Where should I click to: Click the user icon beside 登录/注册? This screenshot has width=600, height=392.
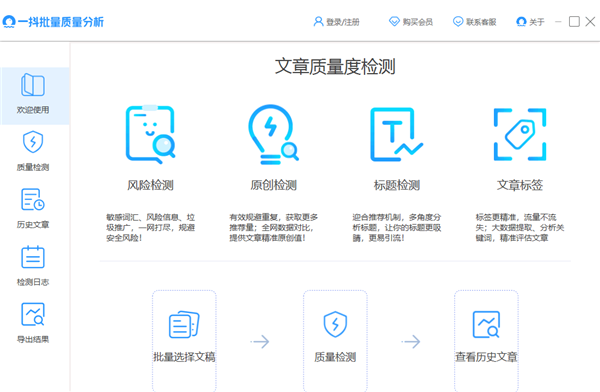(318, 21)
